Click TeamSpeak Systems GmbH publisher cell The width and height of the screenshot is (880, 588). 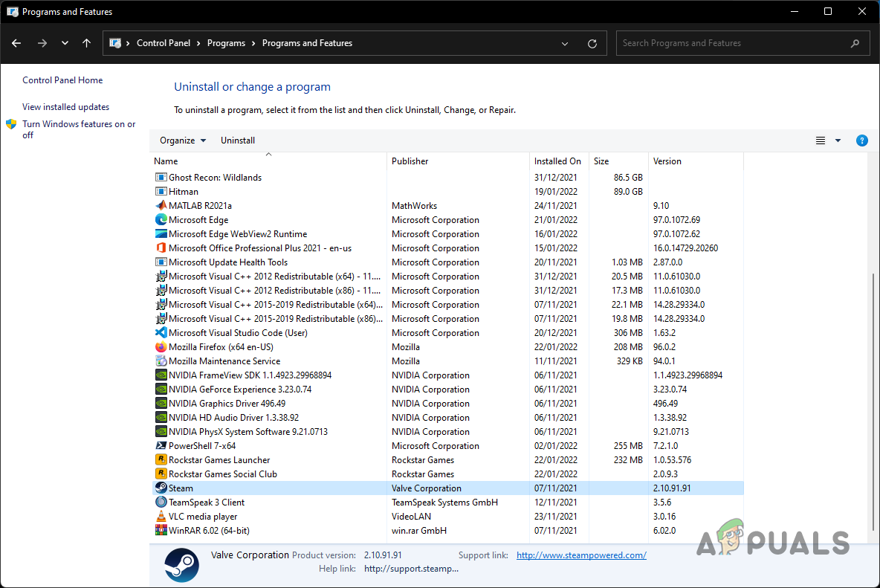pyautogui.click(x=444, y=503)
